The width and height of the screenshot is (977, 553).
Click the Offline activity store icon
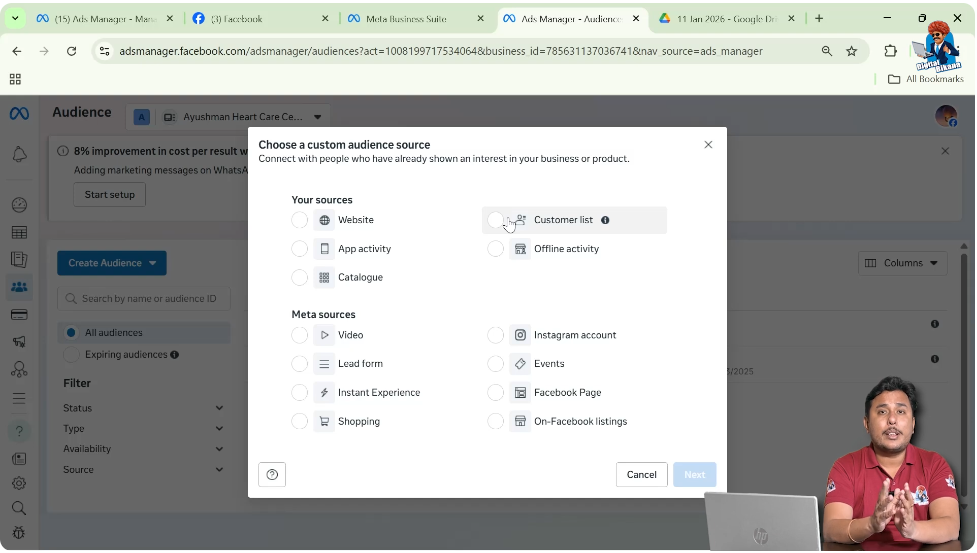[x=520, y=248]
